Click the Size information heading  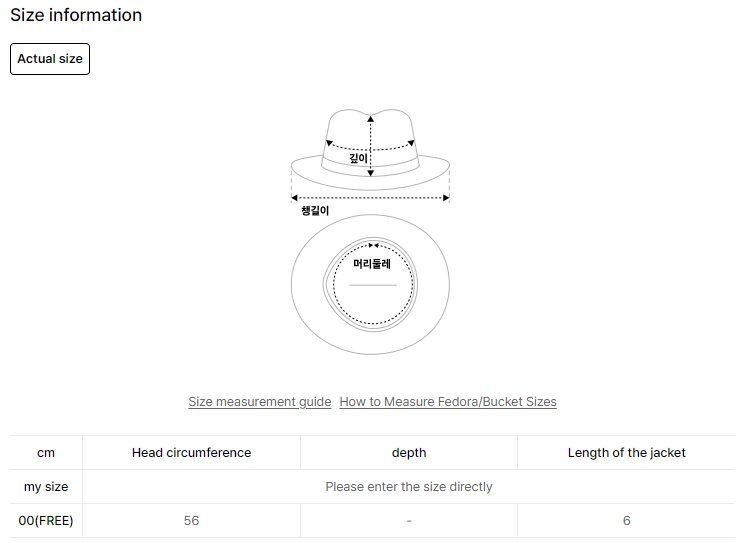[x=76, y=15]
